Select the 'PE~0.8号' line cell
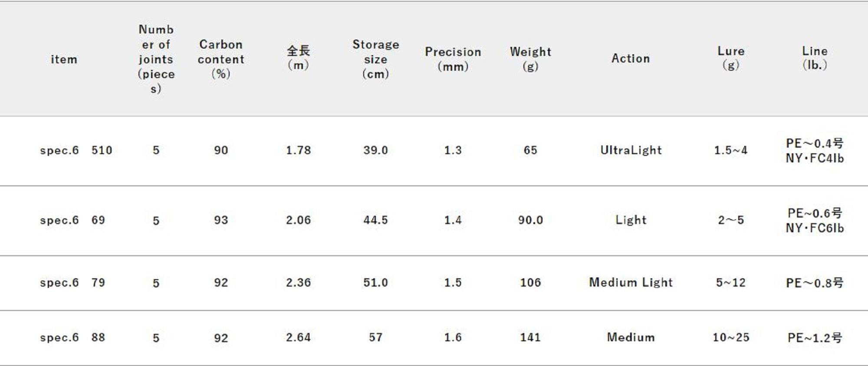The height and width of the screenshot is (366, 868). [815, 283]
